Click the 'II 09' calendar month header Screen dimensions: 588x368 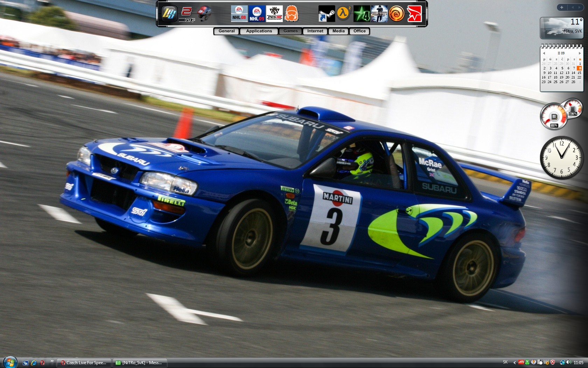561,53
